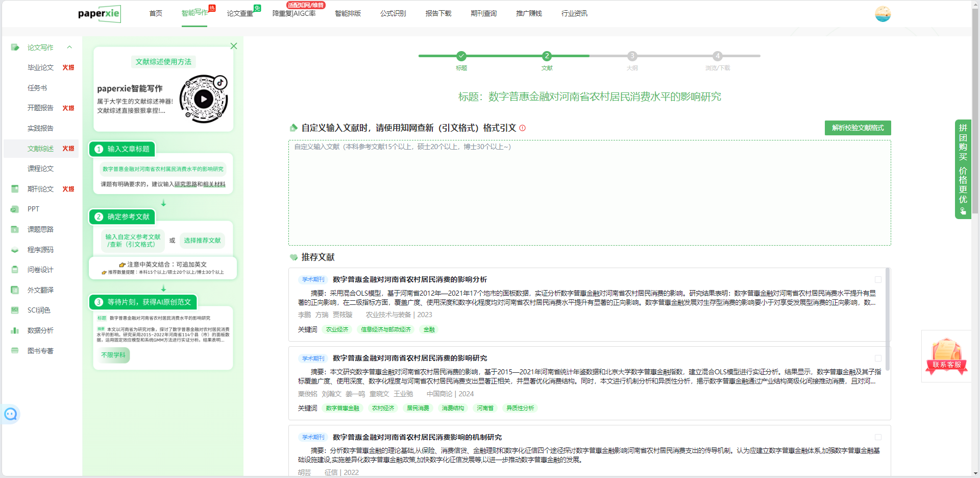The width and height of the screenshot is (980, 478).
Task: Close the literature review guide panel
Action: coord(234,46)
